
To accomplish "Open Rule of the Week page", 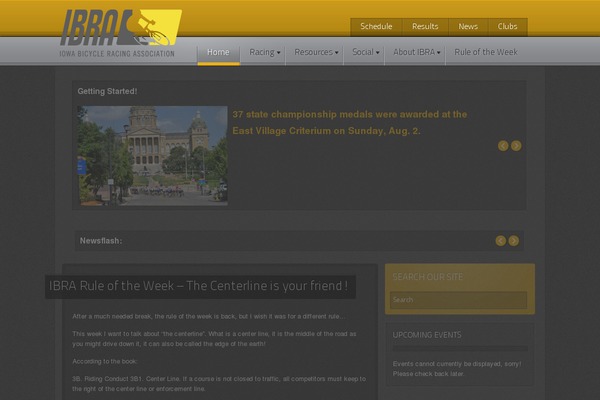I will [486, 52].
